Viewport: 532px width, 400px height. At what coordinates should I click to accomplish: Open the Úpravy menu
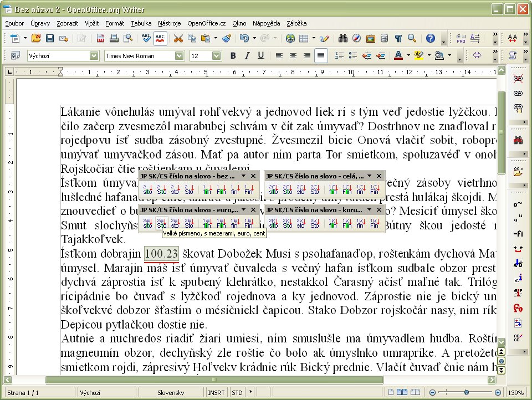(x=40, y=23)
